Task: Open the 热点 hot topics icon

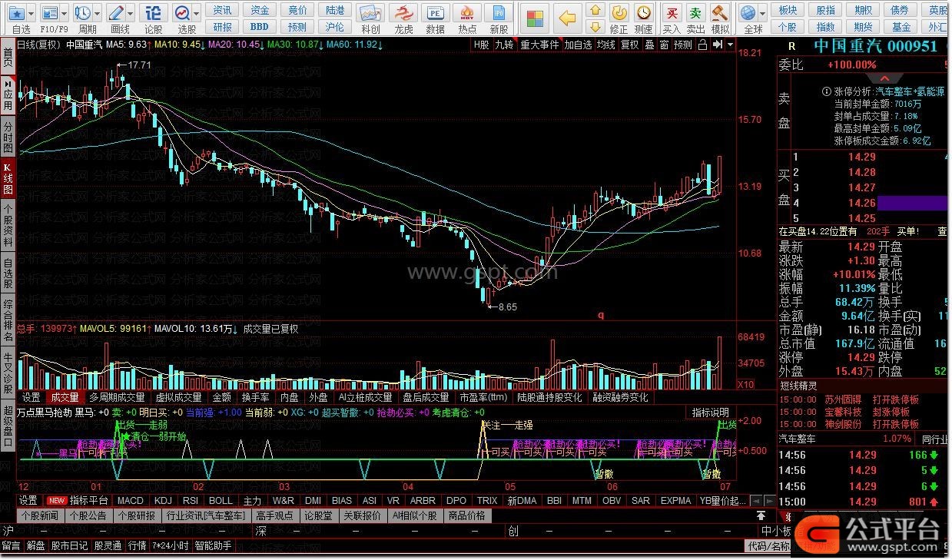Action: (467, 13)
